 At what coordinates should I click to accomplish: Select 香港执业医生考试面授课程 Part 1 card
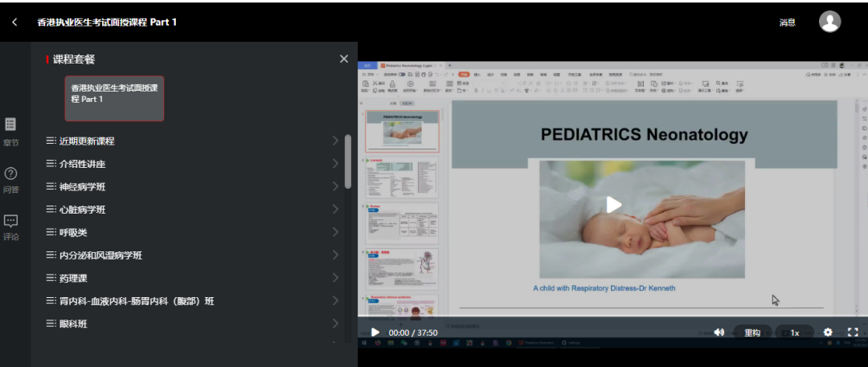(x=114, y=98)
